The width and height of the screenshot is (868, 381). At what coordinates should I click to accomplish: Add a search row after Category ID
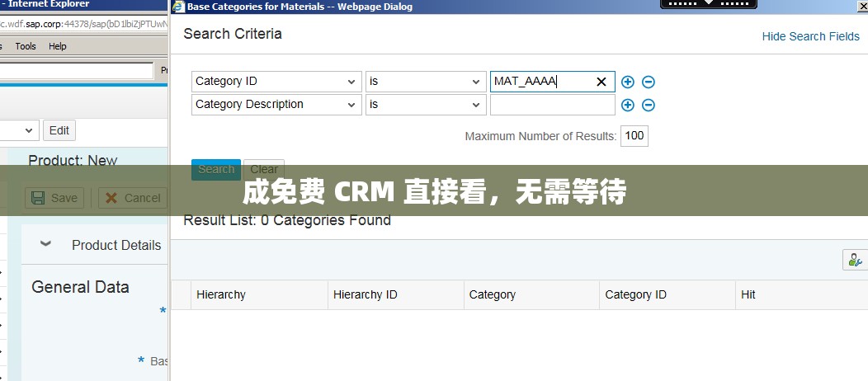click(627, 82)
